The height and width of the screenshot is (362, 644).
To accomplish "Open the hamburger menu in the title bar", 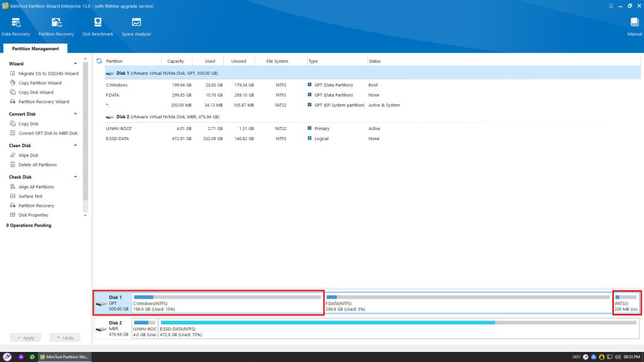I will (x=611, y=6).
